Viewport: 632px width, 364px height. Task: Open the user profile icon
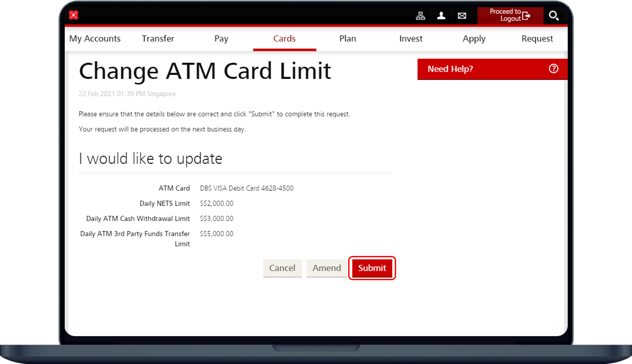point(441,16)
